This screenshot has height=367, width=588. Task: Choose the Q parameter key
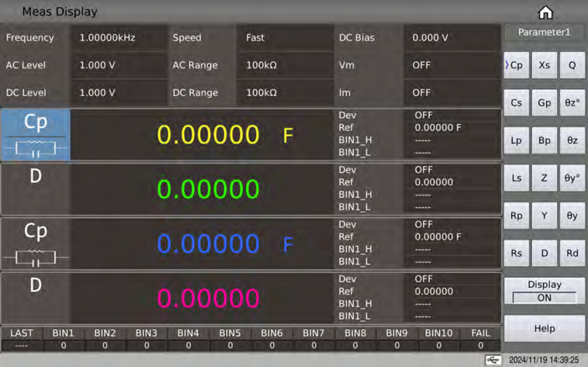pos(572,66)
